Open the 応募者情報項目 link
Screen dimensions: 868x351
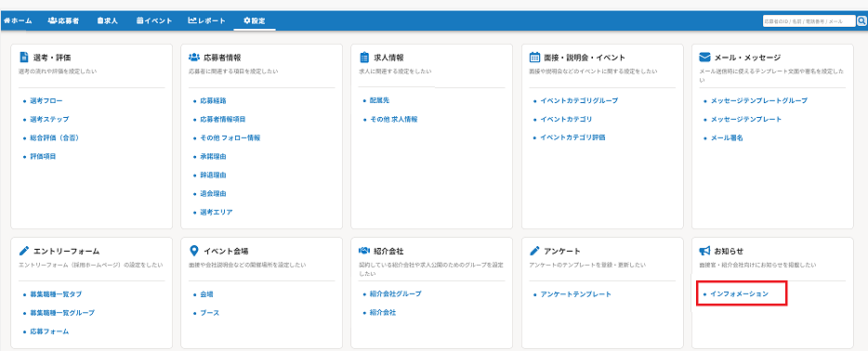coord(222,120)
